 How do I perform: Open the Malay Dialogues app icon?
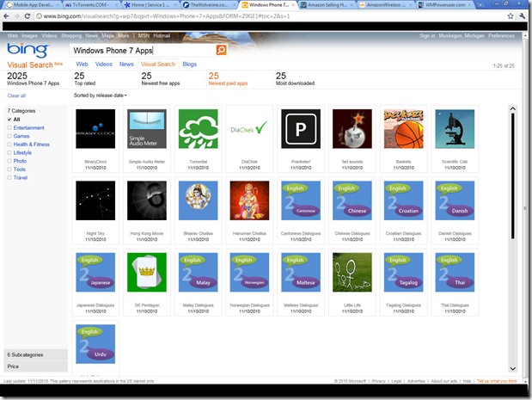pyautogui.click(x=199, y=272)
